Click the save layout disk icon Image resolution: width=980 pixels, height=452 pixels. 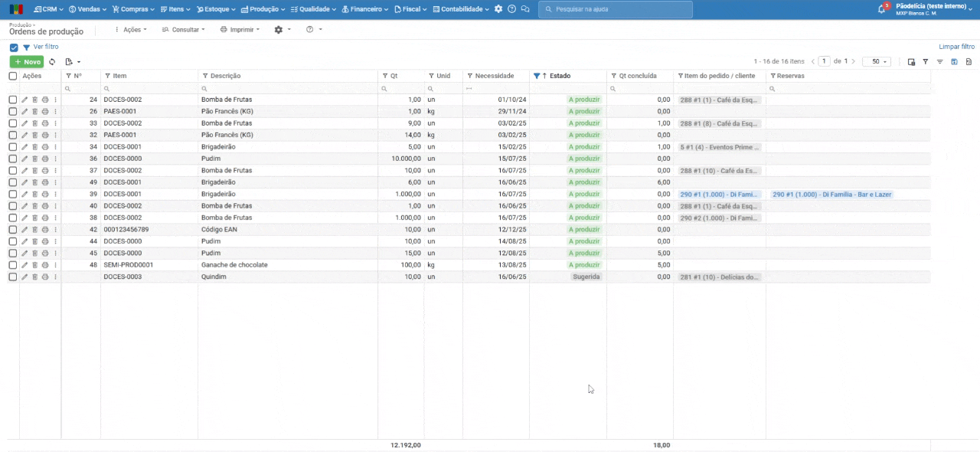[954, 62]
